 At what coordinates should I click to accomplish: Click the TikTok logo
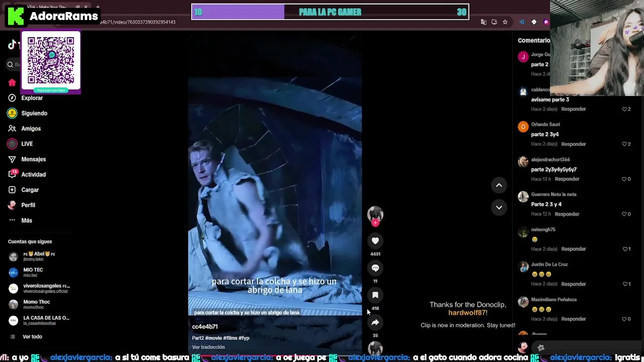(x=12, y=45)
